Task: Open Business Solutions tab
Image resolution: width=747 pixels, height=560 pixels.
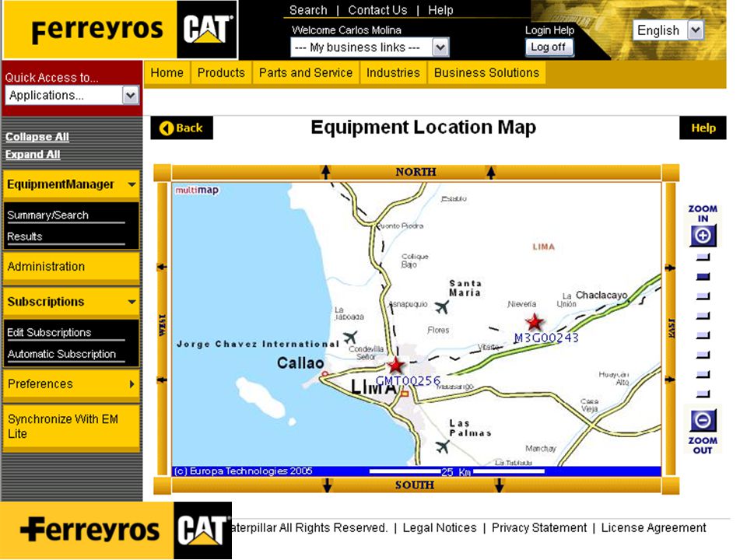Action: tap(486, 73)
